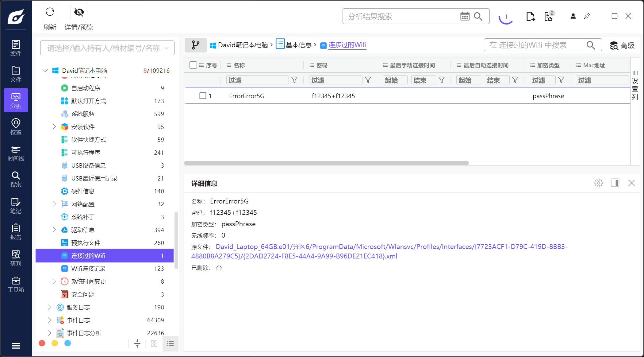The image size is (644, 357).
Task: Toggle the 详情/预览 eye icon
Action: click(x=79, y=12)
